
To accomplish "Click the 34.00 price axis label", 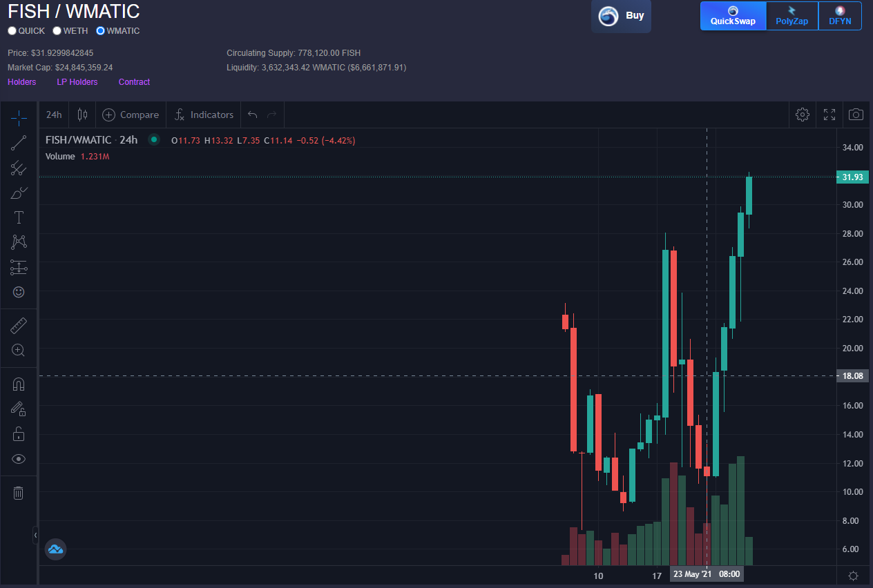I will [x=852, y=147].
